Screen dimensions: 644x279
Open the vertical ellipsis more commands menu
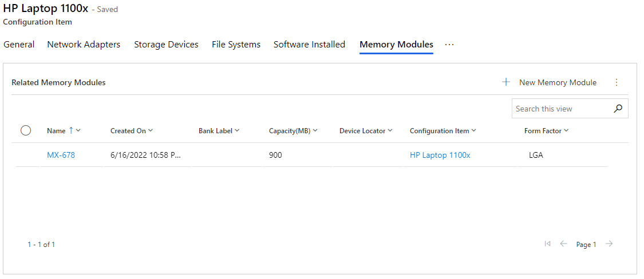point(616,82)
